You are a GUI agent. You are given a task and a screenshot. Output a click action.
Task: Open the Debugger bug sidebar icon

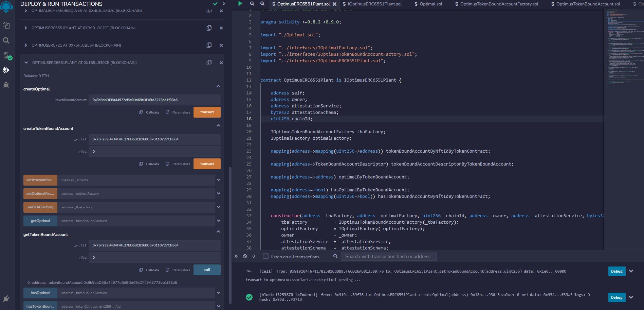tap(6, 85)
